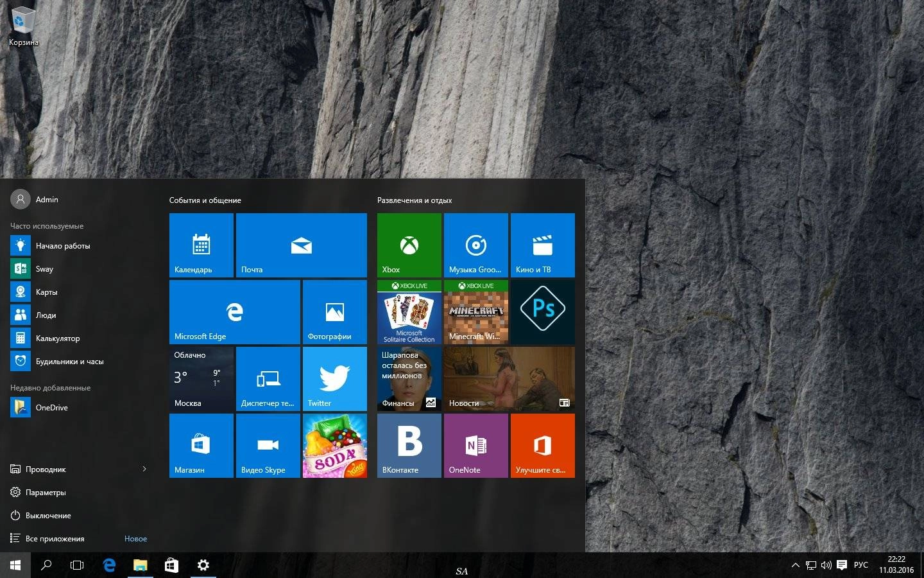Open the Финансы news tile
Viewport: 924px width, 578px height.
pyautogui.click(x=409, y=379)
